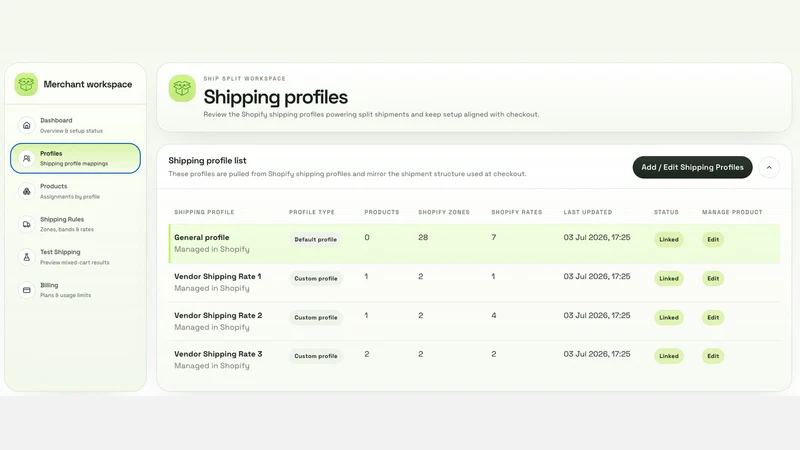800x450 pixels.
Task: Click the Manage Product column header
Action: tap(732, 212)
